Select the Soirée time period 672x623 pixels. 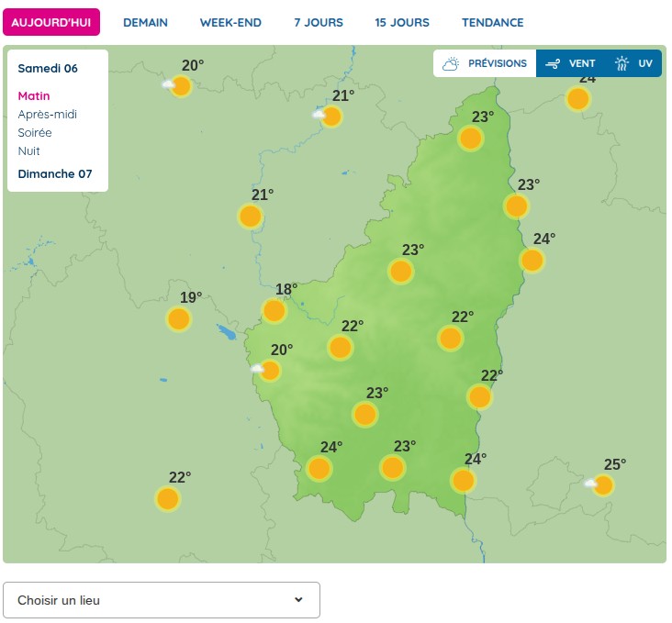[35, 133]
